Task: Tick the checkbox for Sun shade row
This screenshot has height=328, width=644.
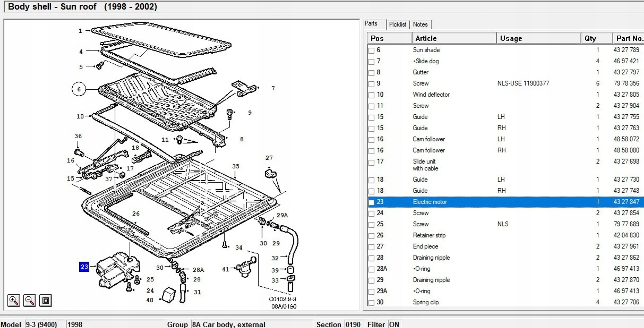Action: coord(371,51)
